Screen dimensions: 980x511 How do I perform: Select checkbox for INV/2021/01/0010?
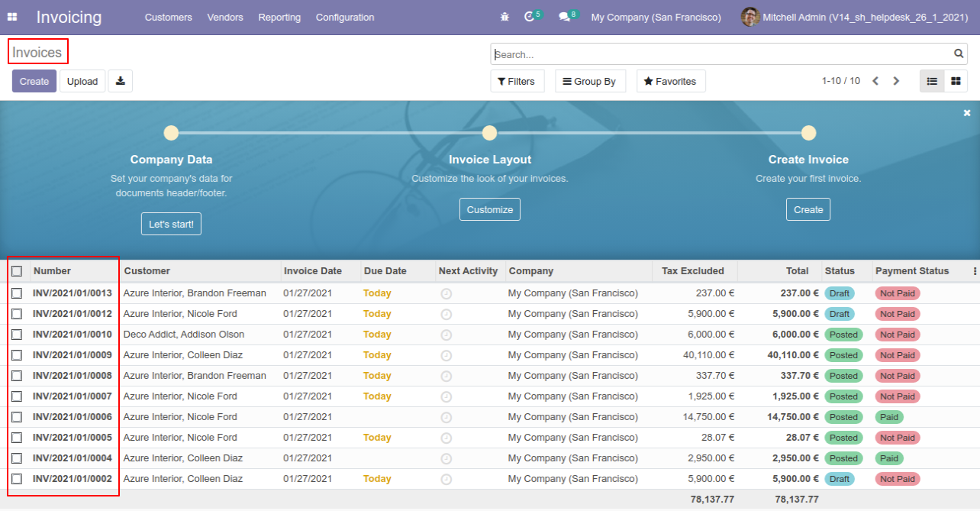17,335
